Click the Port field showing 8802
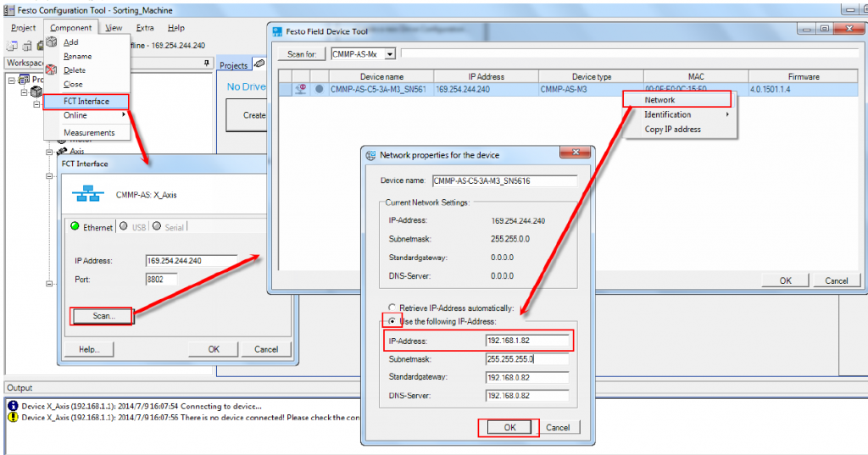Viewport: 868px width, 455px height. (161, 280)
